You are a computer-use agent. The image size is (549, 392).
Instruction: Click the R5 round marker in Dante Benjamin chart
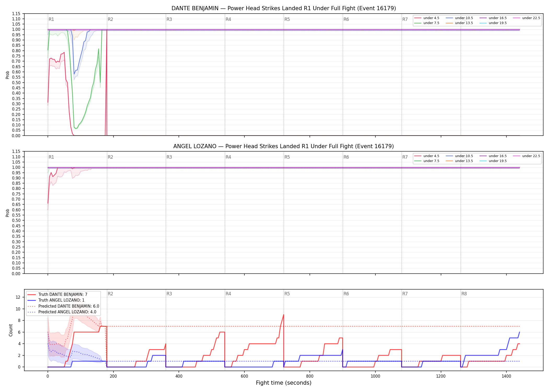point(287,19)
